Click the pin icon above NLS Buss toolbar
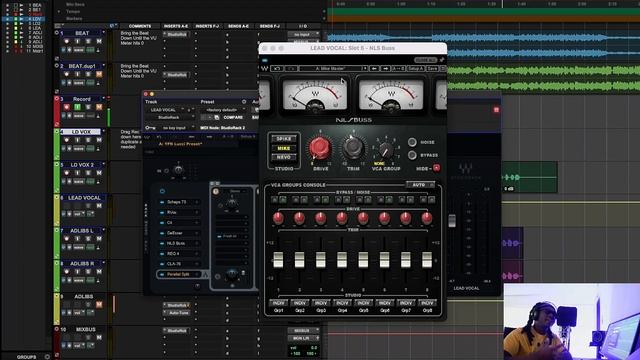Viewport: 640px width, 360px height. click(442, 60)
